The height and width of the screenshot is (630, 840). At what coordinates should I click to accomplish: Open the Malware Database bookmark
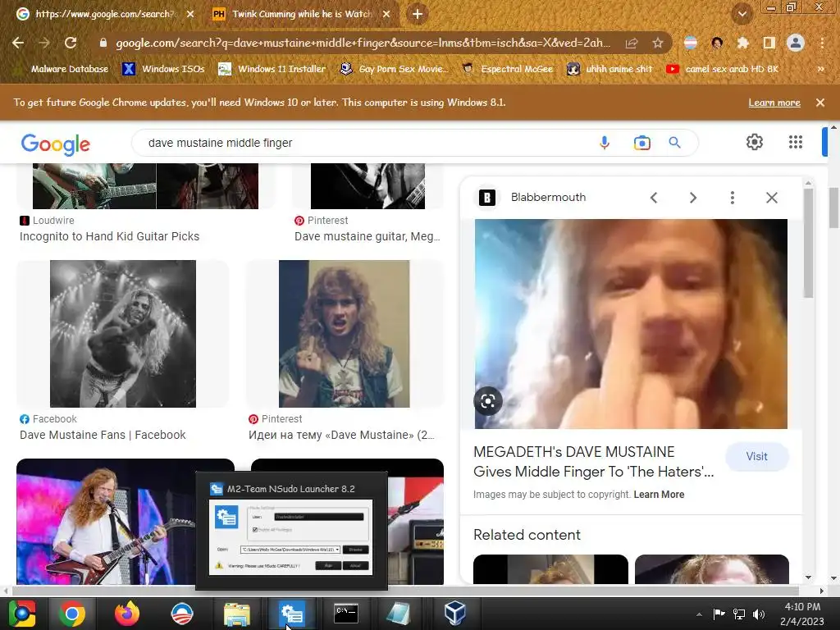[62, 69]
